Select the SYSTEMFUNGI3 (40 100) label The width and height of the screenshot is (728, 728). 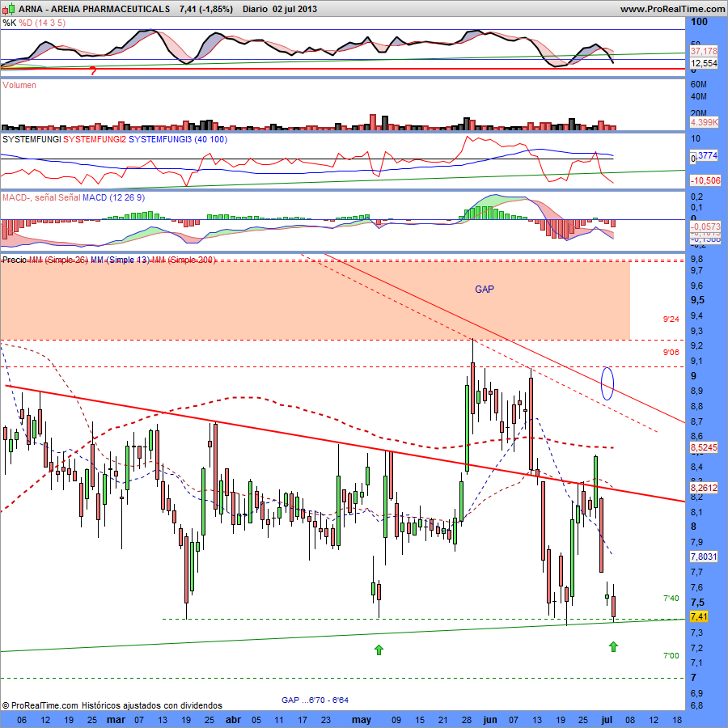(178, 139)
